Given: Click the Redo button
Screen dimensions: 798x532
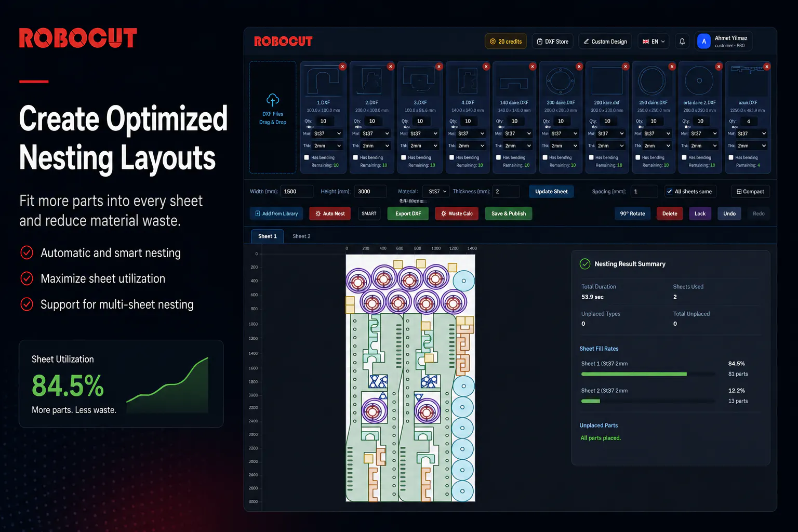Looking at the screenshot, I should click(x=759, y=214).
